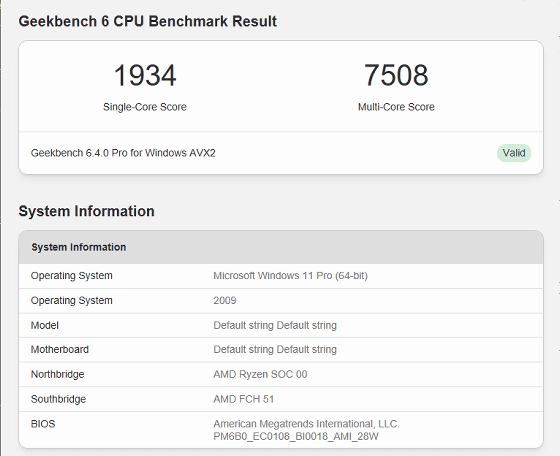Click the Geekbench 6 CPU Benchmark Result heading

click(148, 21)
